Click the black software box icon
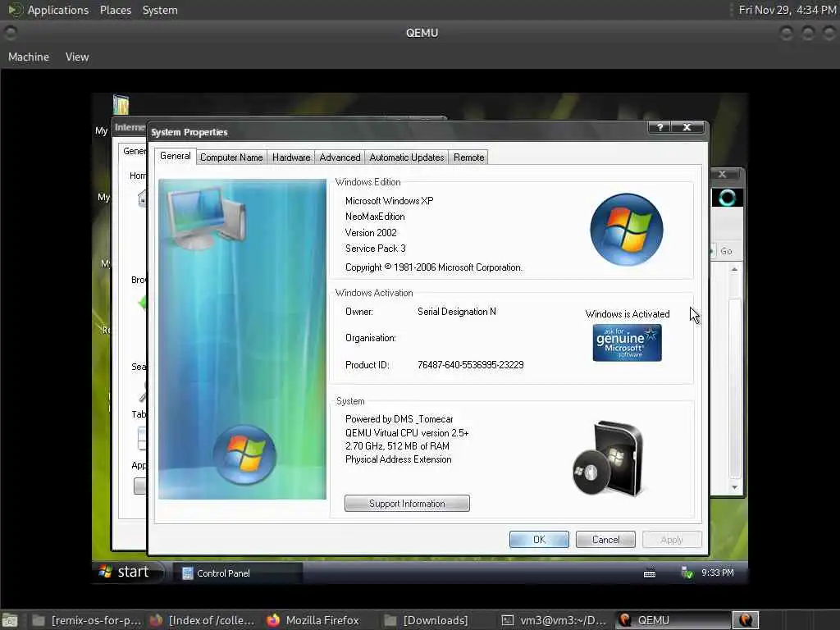 pos(609,459)
